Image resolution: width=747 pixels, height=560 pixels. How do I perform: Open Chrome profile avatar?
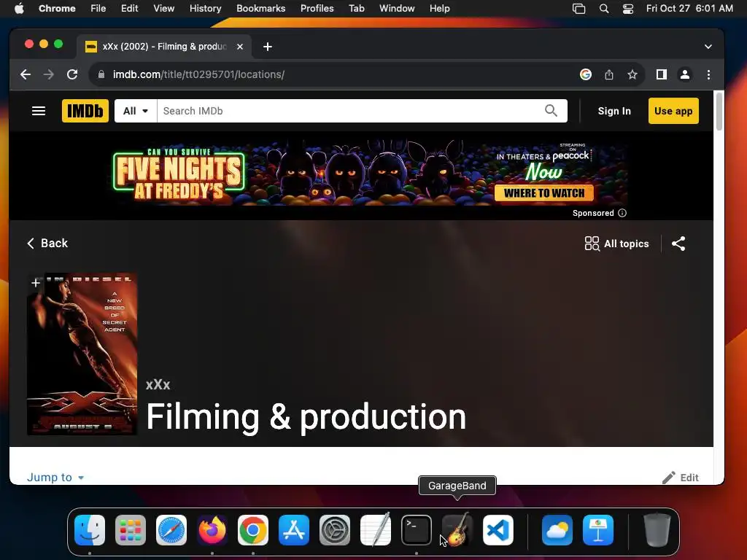(x=684, y=74)
